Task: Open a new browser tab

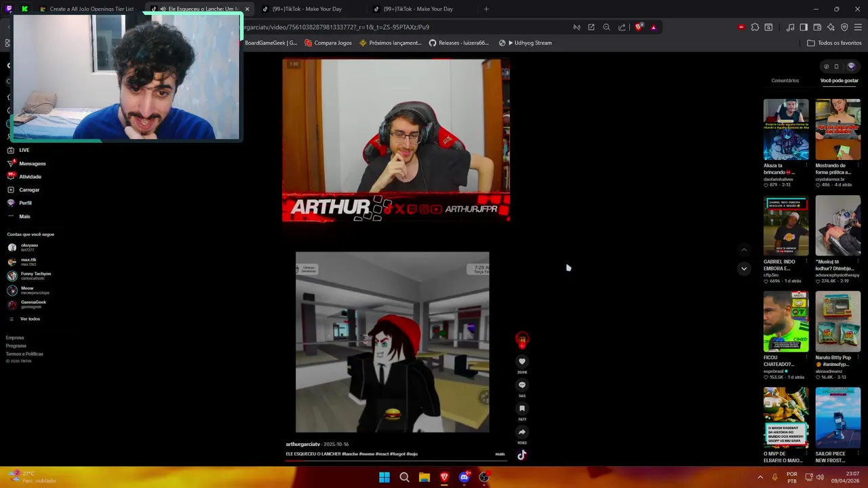Action: pos(486,9)
